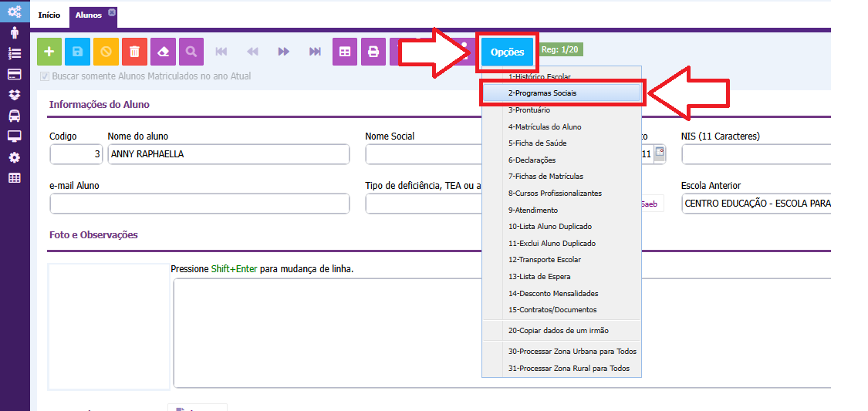
Task: Go to the last record arrow
Action: click(315, 52)
